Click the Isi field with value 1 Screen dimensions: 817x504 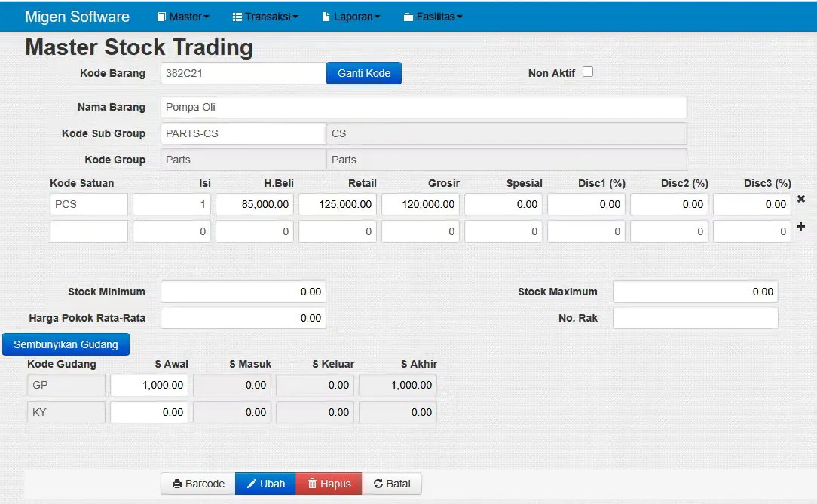click(171, 204)
